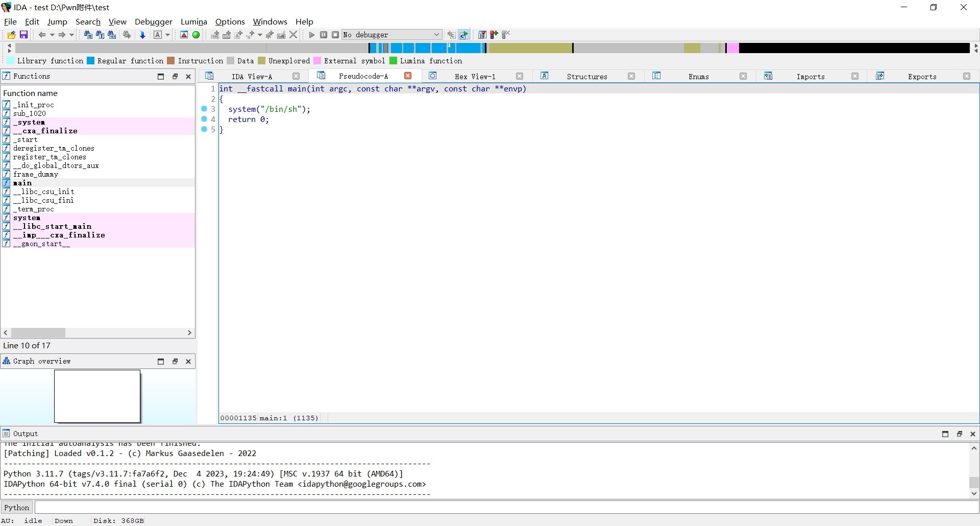The height and width of the screenshot is (526, 980).
Task: Save the database with the disk icon
Action: [x=23, y=35]
